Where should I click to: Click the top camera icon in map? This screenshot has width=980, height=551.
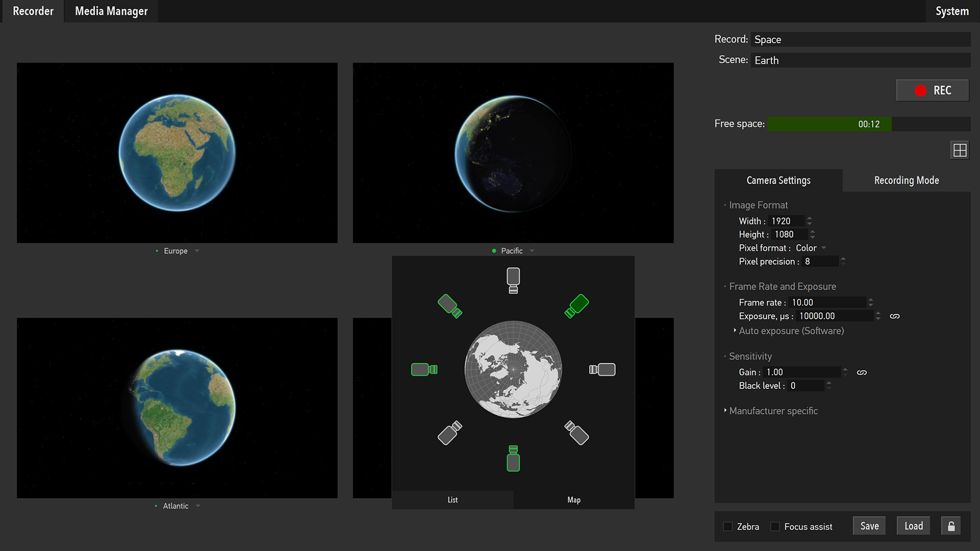pyautogui.click(x=513, y=280)
